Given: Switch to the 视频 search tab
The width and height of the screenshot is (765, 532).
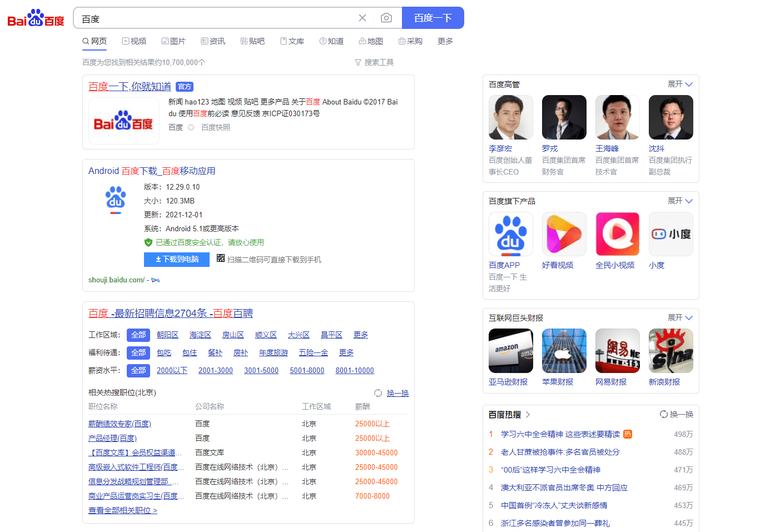Looking at the screenshot, I should 134,41.
